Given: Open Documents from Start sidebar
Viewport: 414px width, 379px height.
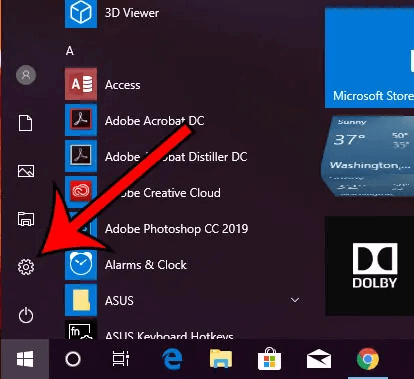Looking at the screenshot, I should pyautogui.click(x=26, y=123).
